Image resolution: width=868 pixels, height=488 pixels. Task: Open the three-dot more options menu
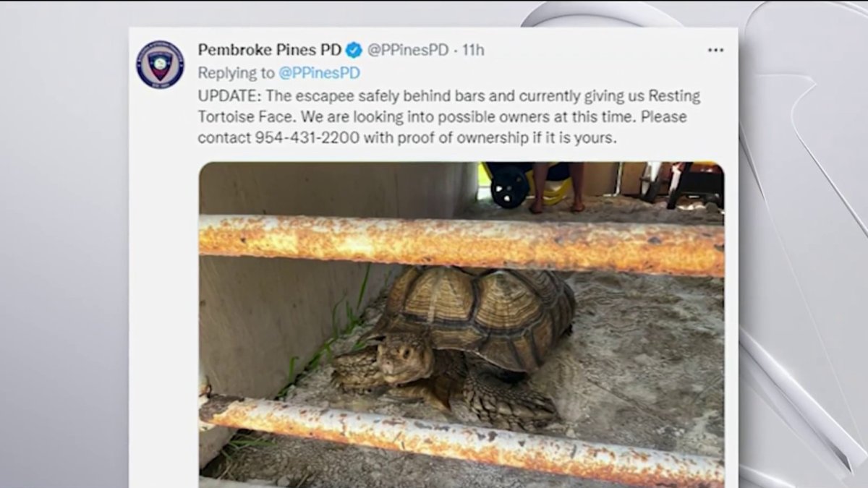715,50
